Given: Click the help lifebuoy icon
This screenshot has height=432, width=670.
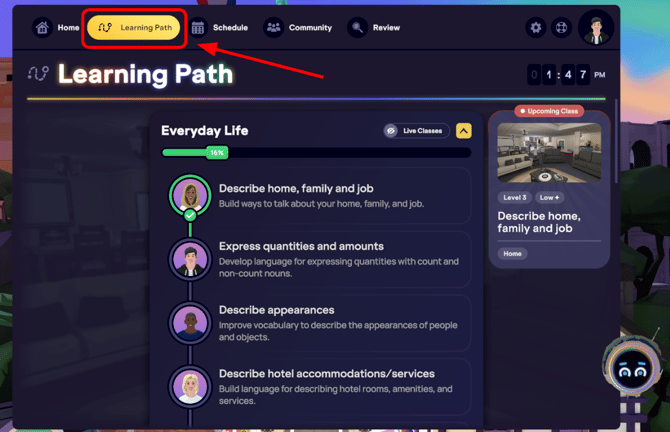Looking at the screenshot, I should point(561,28).
